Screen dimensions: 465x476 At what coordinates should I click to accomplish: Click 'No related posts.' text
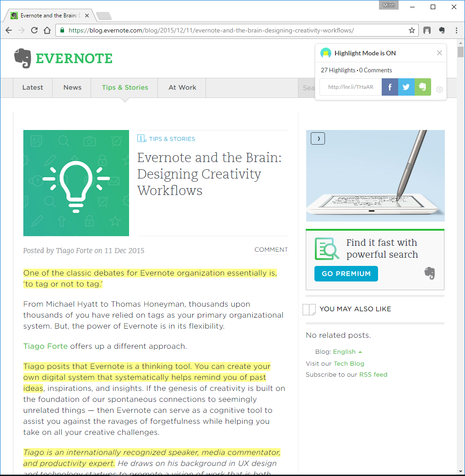[338, 335]
